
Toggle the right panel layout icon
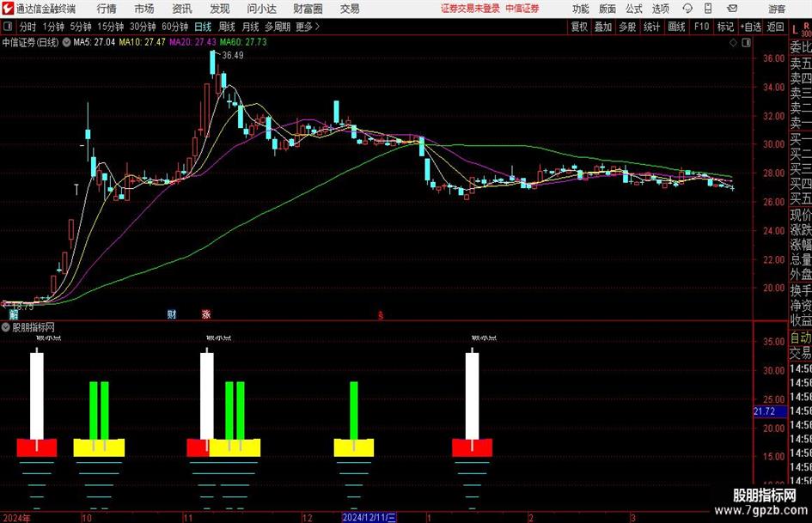point(746,43)
